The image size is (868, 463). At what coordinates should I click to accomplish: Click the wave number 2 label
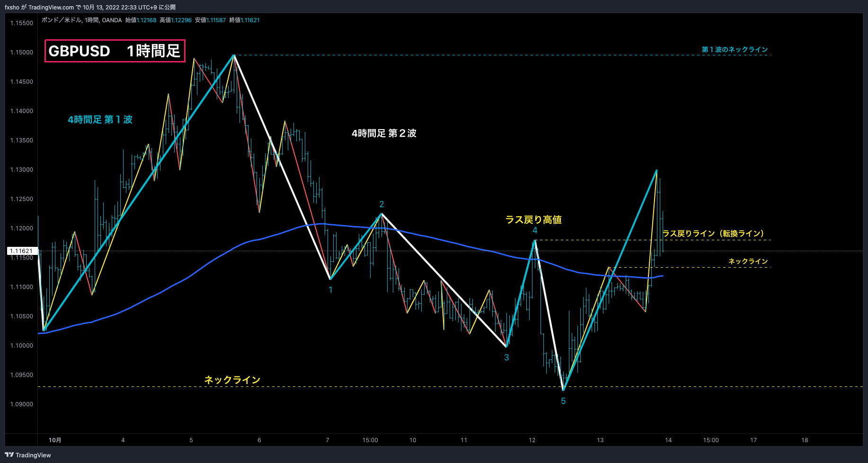click(x=381, y=204)
